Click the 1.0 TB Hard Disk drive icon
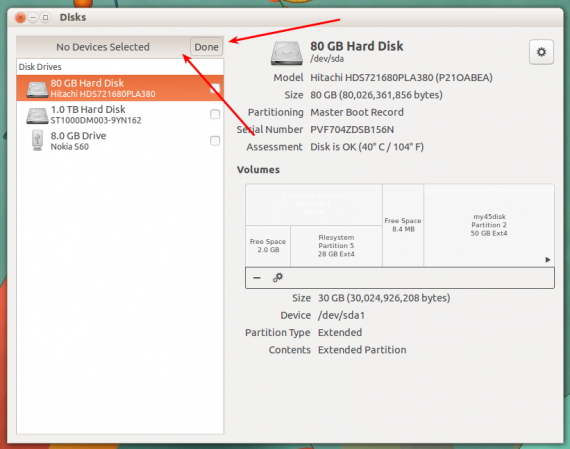Screen dimensions: 570x449 coord(37,115)
